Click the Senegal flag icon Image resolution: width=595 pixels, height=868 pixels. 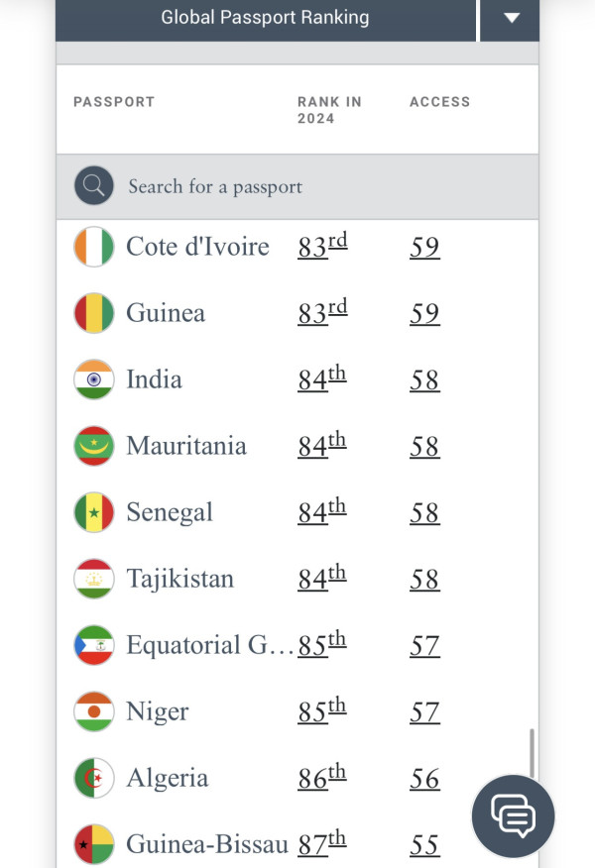pos(94,512)
